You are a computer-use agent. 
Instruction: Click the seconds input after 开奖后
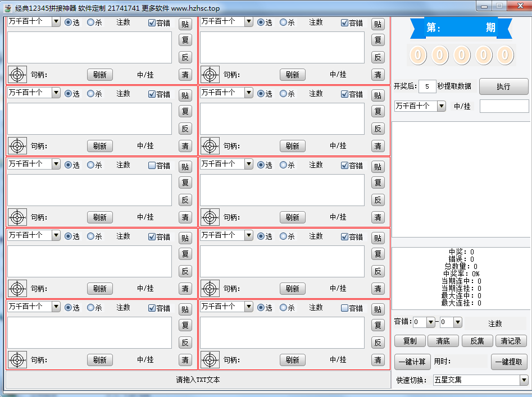click(x=427, y=86)
